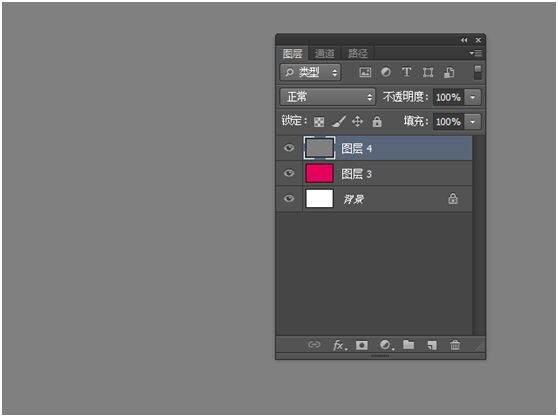Click the 填充 fill percentage field
The width and height of the screenshot is (558, 417).
[x=448, y=122]
